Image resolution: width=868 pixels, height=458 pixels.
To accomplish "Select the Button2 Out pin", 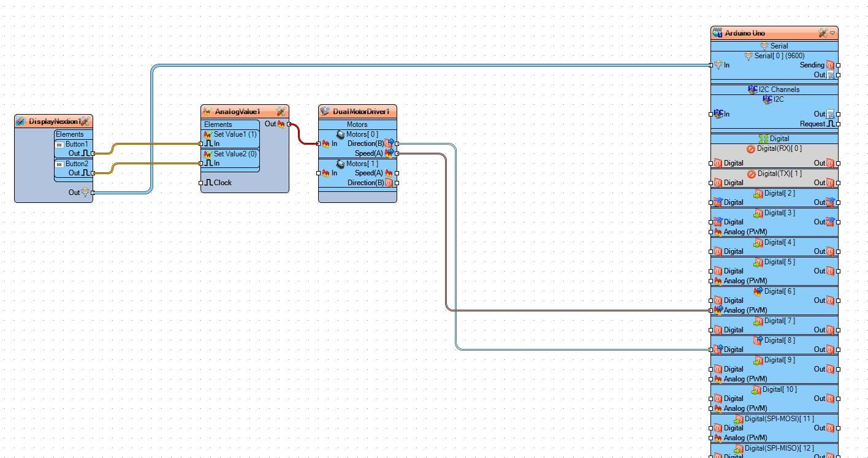I will (x=93, y=173).
